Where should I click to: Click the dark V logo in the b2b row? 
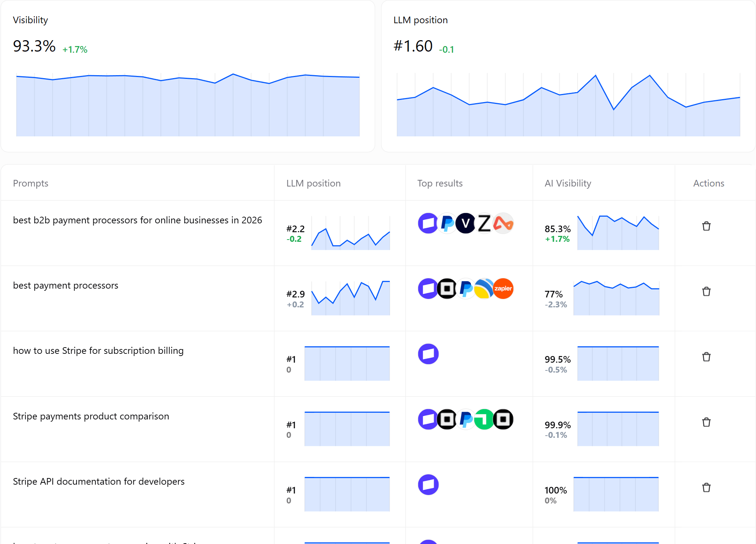click(x=466, y=223)
